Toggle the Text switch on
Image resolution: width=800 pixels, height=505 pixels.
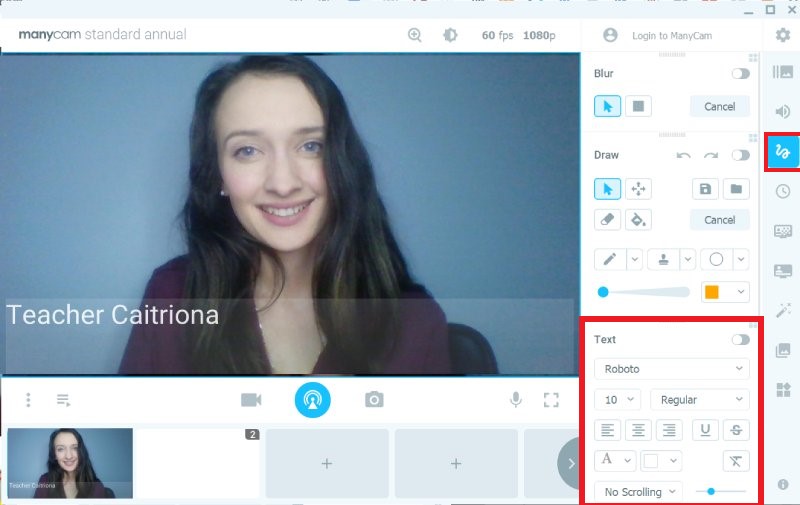point(740,340)
